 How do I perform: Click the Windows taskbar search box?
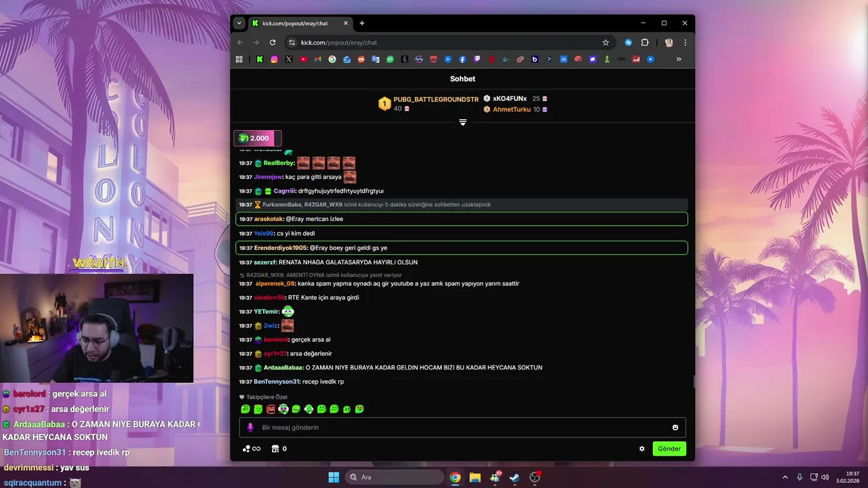click(x=394, y=477)
